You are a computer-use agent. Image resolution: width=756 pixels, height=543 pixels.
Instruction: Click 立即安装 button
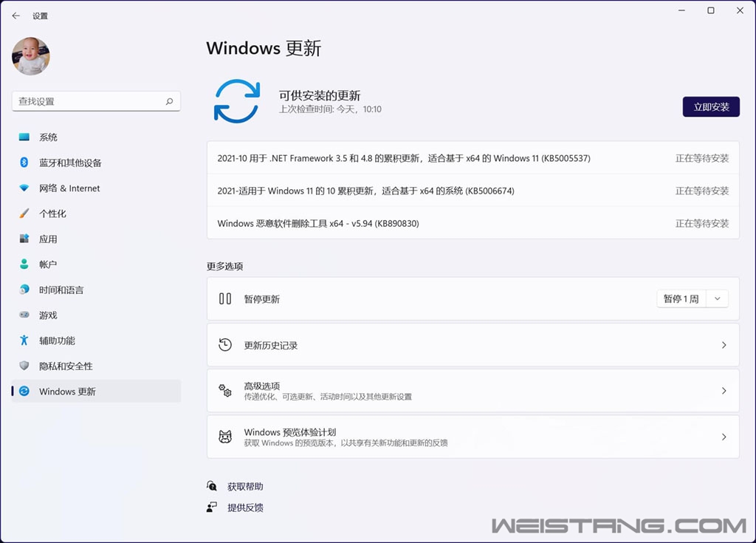click(711, 106)
